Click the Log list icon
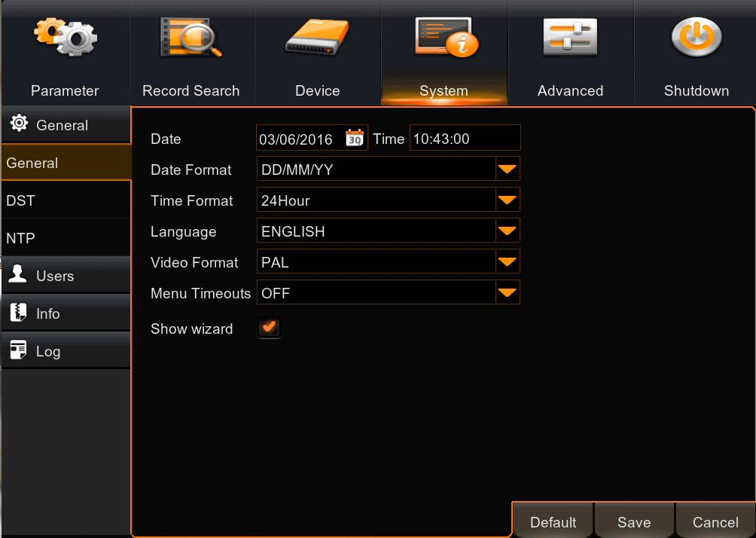 click(18, 350)
